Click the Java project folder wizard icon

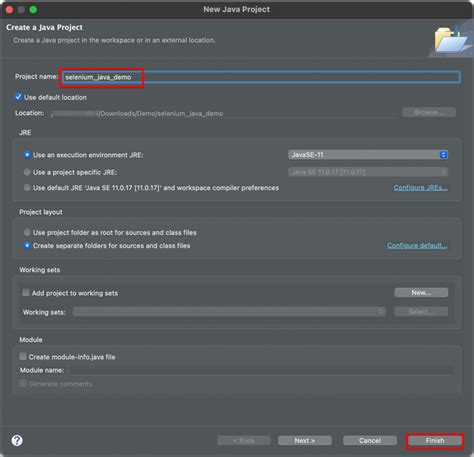coord(450,39)
